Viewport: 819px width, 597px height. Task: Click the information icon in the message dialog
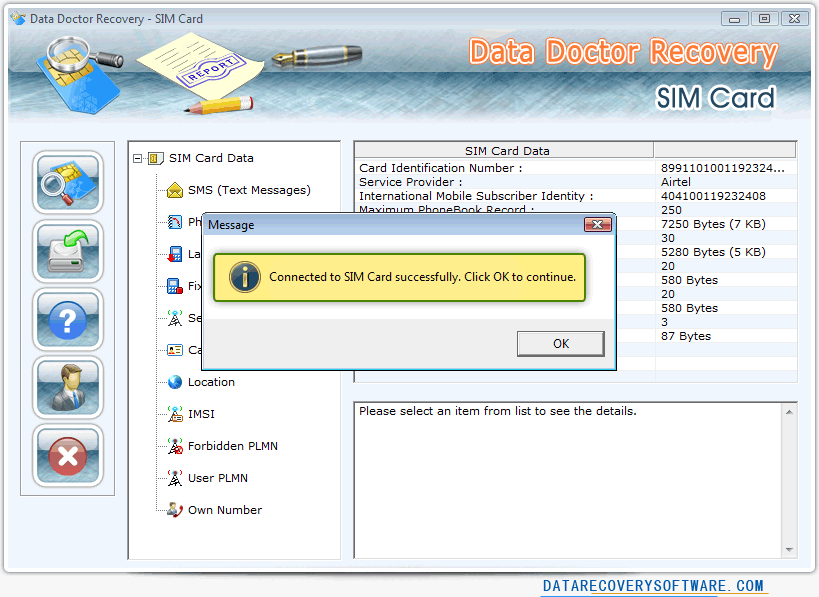245,277
